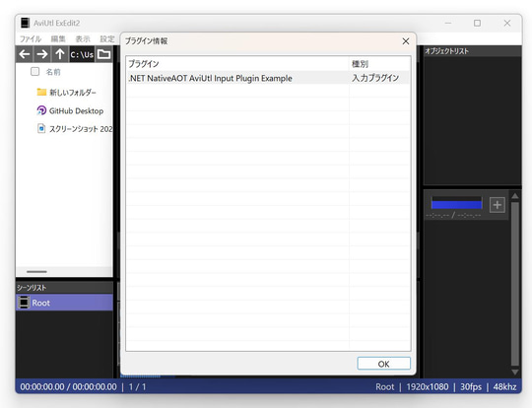Click the C:\Us path field
This screenshot has width=532, height=408.
tap(82, 54)
